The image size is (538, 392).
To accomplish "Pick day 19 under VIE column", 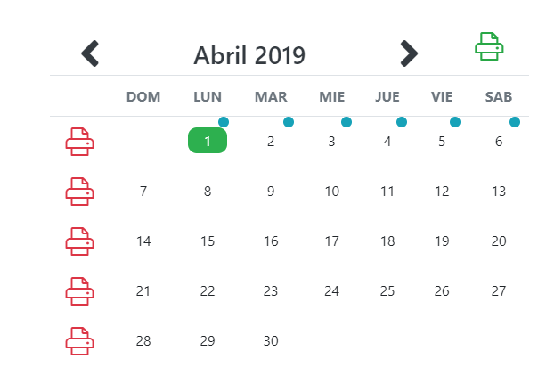I will tap(442, 241).
